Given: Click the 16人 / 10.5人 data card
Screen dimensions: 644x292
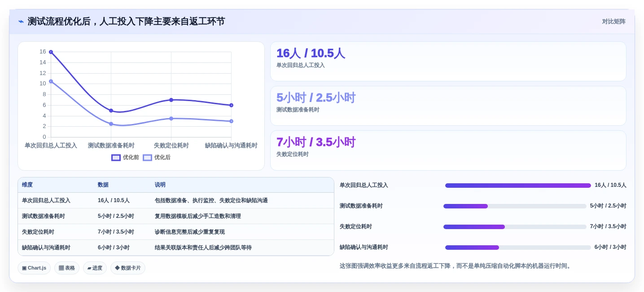Looking at the screenshot, I should pos(448,62).
